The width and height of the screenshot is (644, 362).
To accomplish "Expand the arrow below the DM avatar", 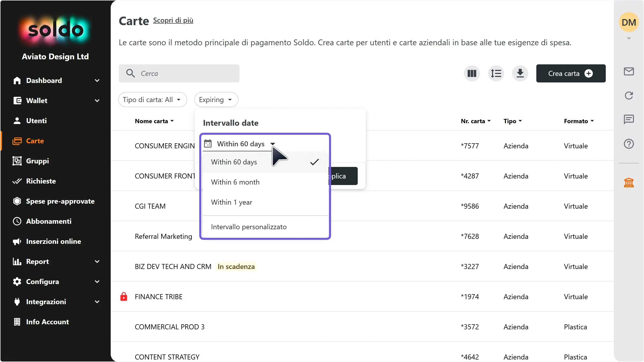I will pos(629,38).
